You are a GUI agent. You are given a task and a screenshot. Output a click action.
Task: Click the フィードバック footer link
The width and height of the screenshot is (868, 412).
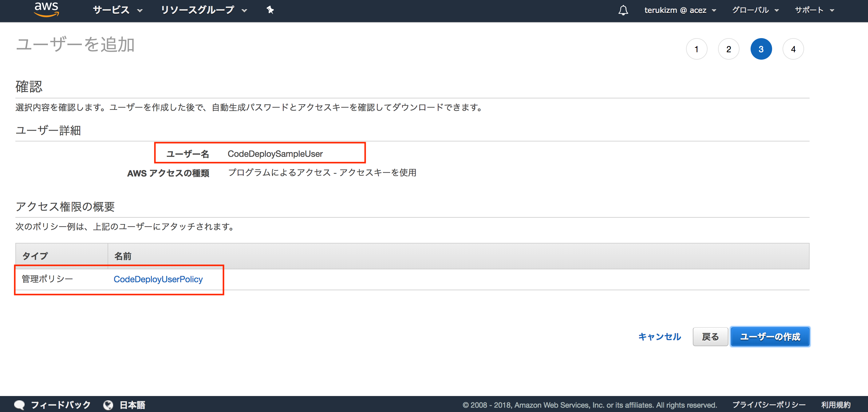61,405
